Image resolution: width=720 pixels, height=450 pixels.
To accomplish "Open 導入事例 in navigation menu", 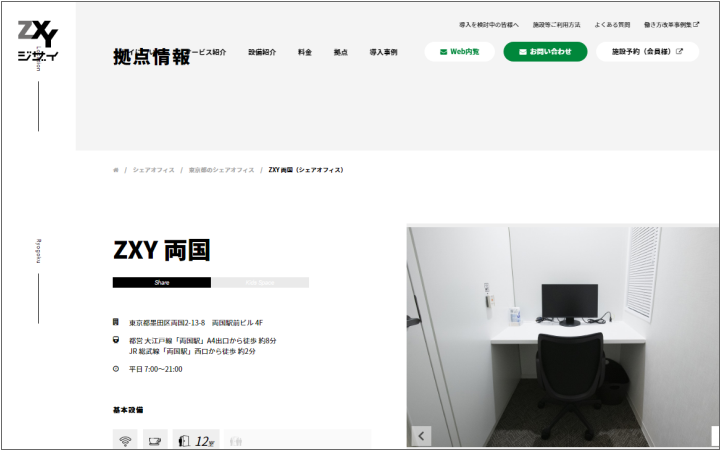I will click(383, 52).
